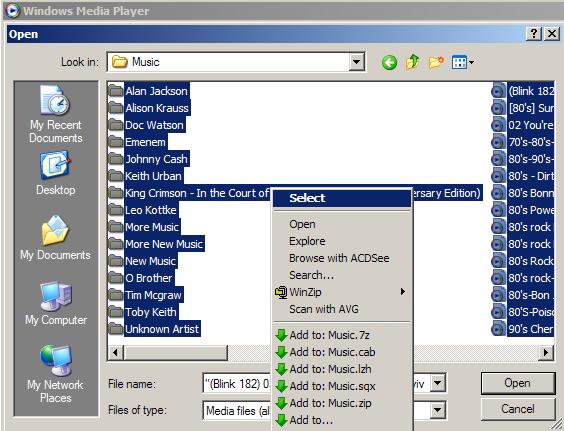Select the Johnny Cash folder
The width and height of the screenshot is (564, 431).
[x=149, y=159]
